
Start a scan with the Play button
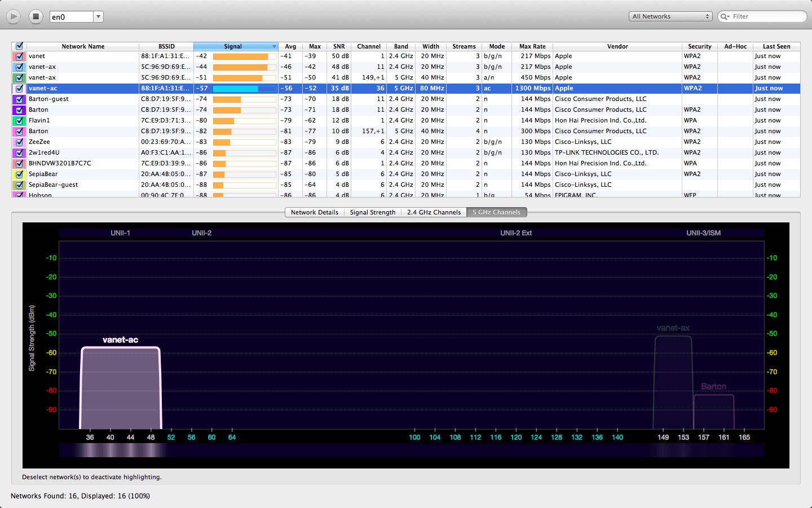click(x=13, y=16)
